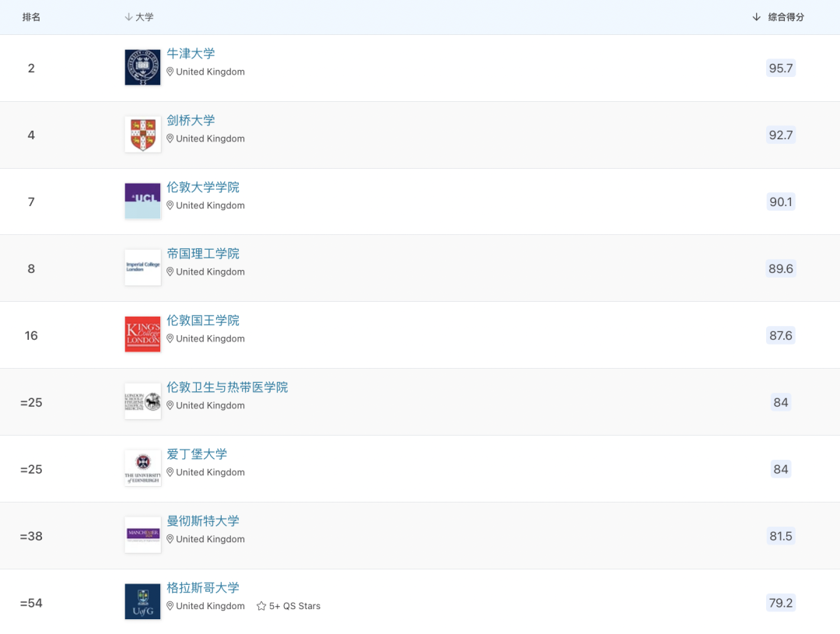Screen dimensions: 840x634
Task: Click the 排名 column header
Action: [31, 17]
